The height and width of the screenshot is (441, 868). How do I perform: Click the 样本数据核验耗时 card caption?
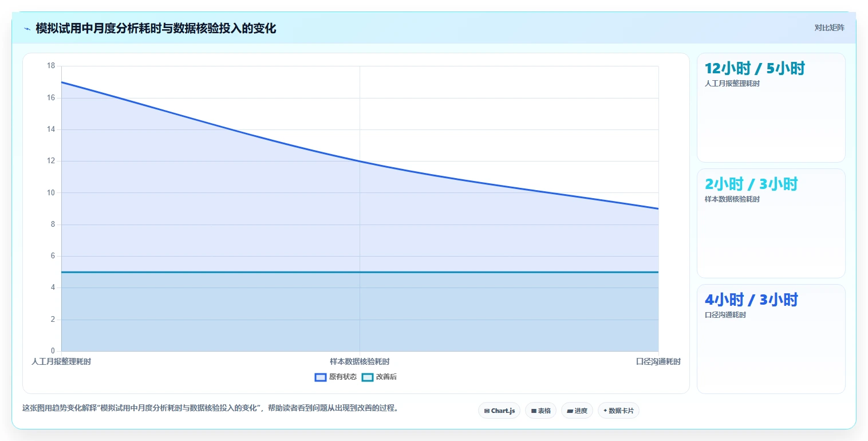(732, 199)
